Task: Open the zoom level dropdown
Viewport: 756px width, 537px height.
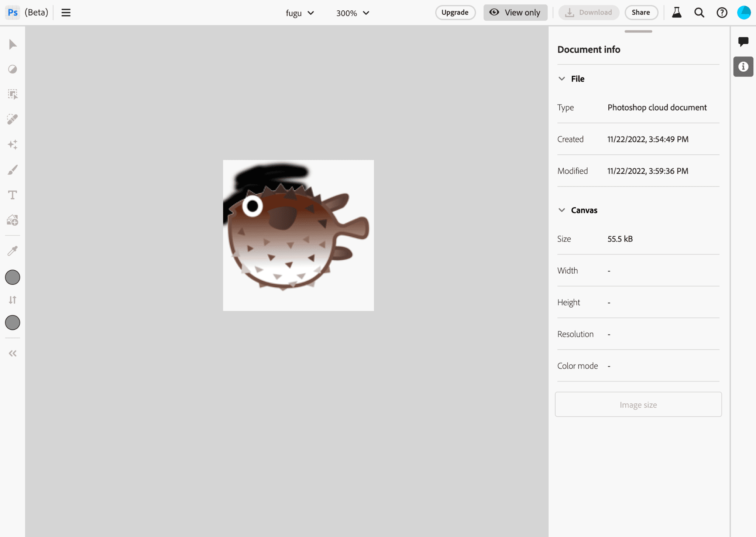Action: point(352,13)
